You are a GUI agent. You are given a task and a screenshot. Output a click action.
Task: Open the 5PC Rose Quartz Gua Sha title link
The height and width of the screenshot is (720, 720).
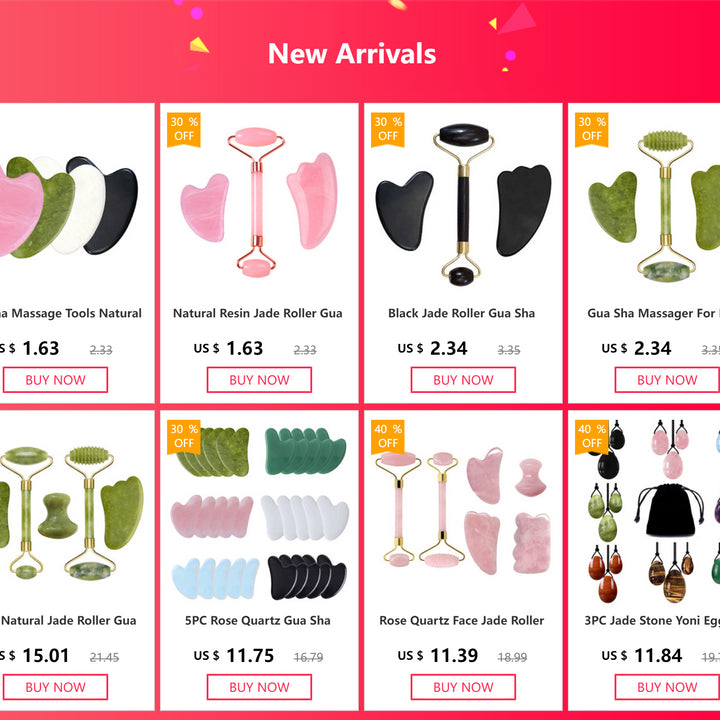click(x=258, y=620)
